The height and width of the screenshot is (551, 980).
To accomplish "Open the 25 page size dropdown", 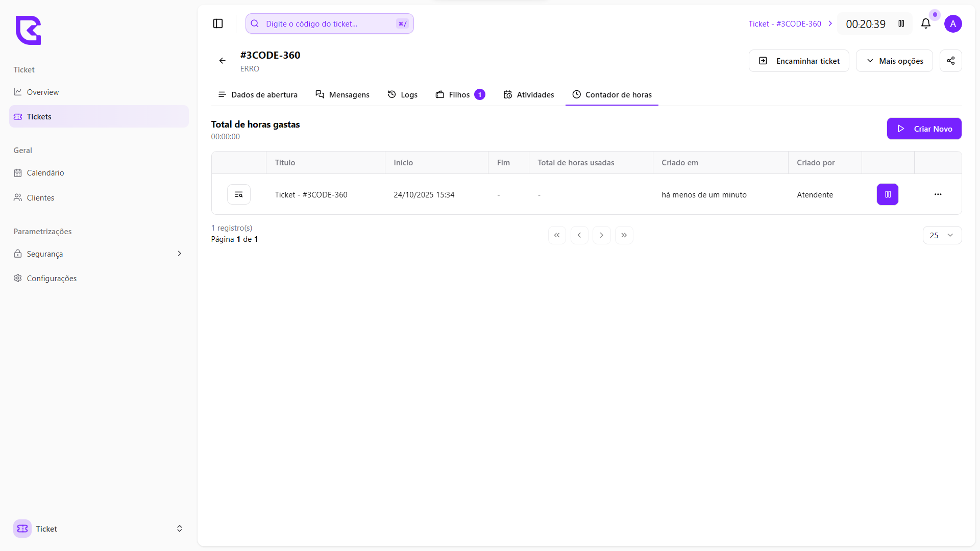I will (x=942, y=235).
